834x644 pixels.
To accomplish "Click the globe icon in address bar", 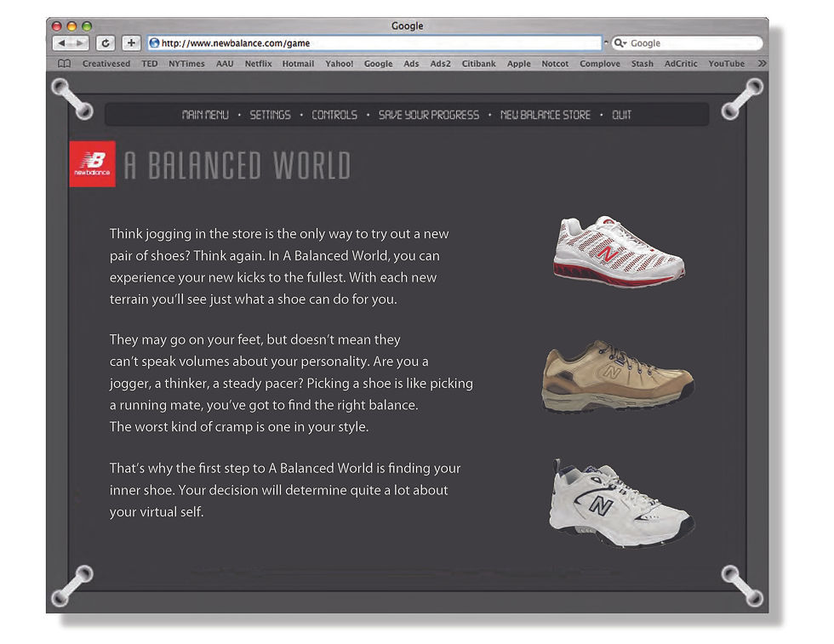I will coord(154,43).
